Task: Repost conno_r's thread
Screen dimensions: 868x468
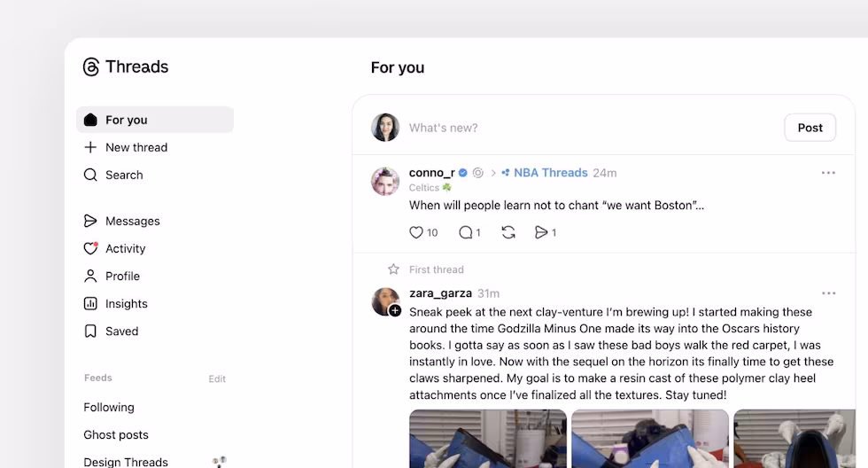Action: [508, 232]
